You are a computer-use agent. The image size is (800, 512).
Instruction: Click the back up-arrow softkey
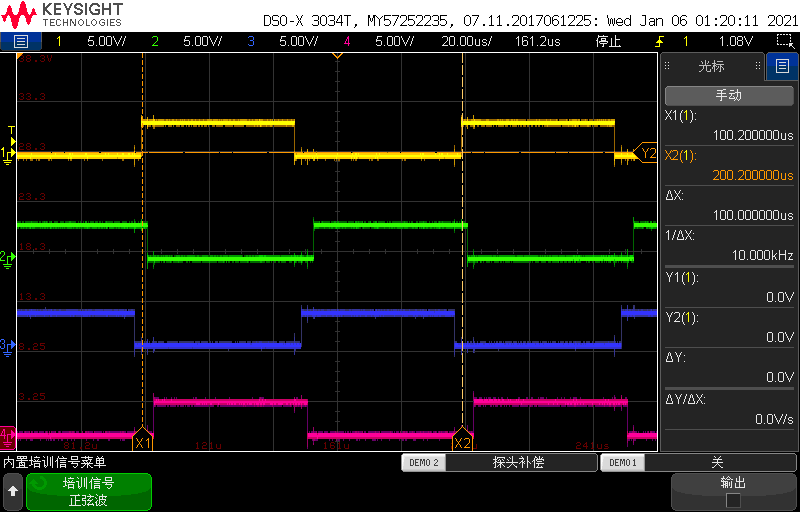(x=13, y=492)
